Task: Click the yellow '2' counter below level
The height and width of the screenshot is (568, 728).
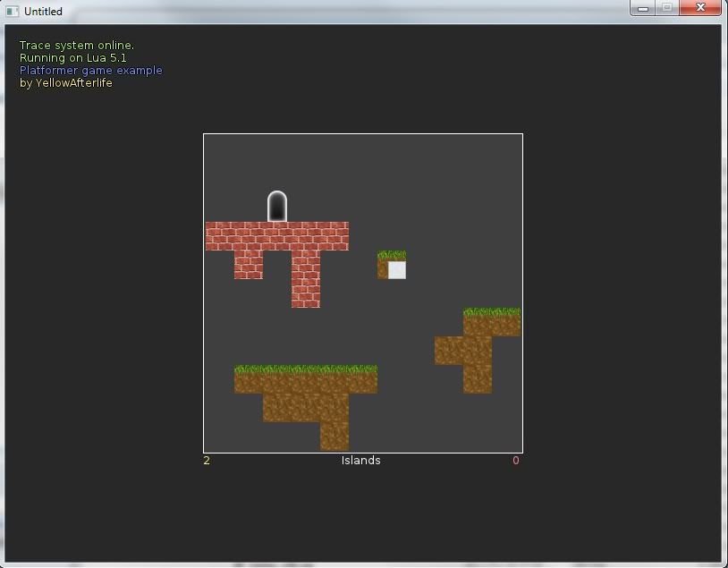Action: 207,461
